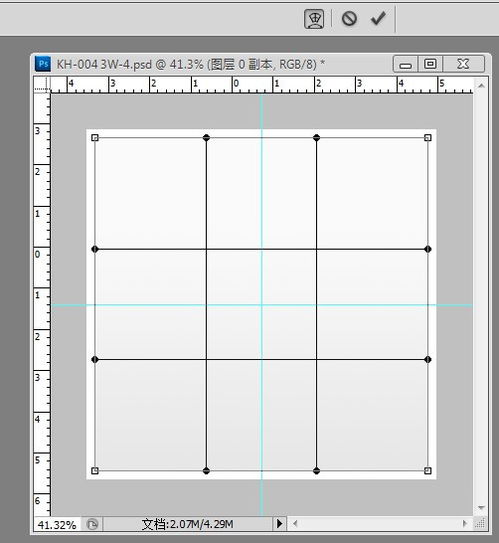Click the Photoshop Ps document icon

[43, 64]
